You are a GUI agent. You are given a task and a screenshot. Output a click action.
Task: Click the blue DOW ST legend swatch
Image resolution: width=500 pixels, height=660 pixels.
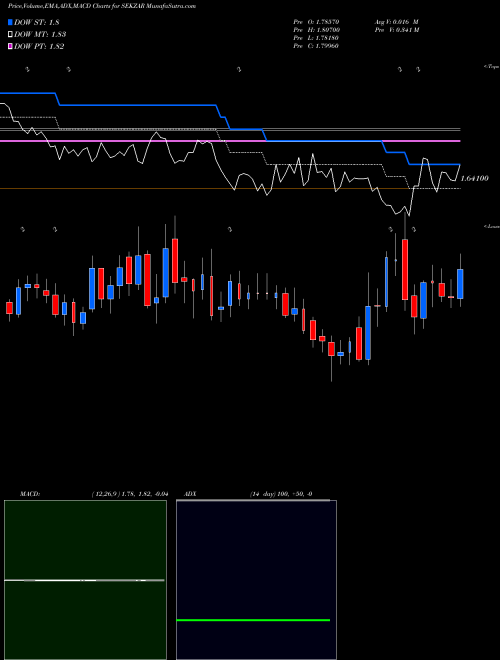click(x=10, y=22)
